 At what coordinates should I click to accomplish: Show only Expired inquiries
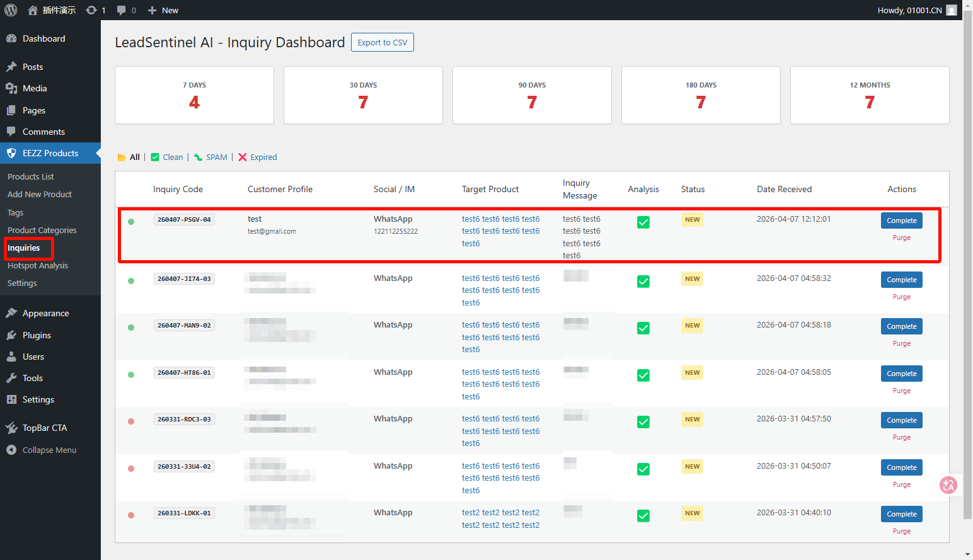[263, 157]
